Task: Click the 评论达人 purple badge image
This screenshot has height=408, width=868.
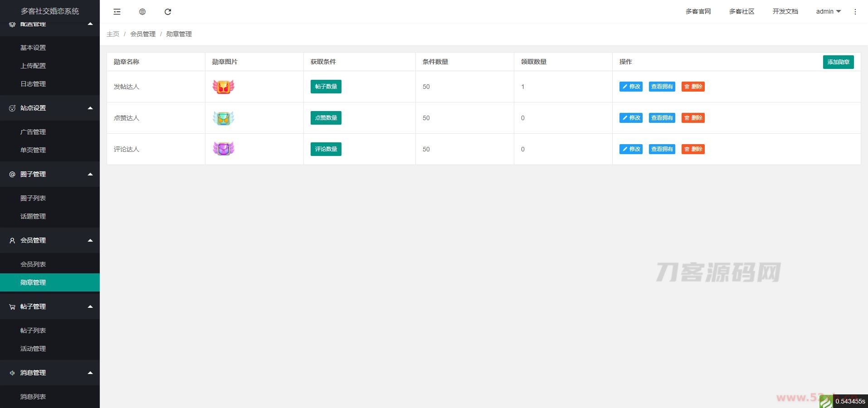Action: coord(223,149)
